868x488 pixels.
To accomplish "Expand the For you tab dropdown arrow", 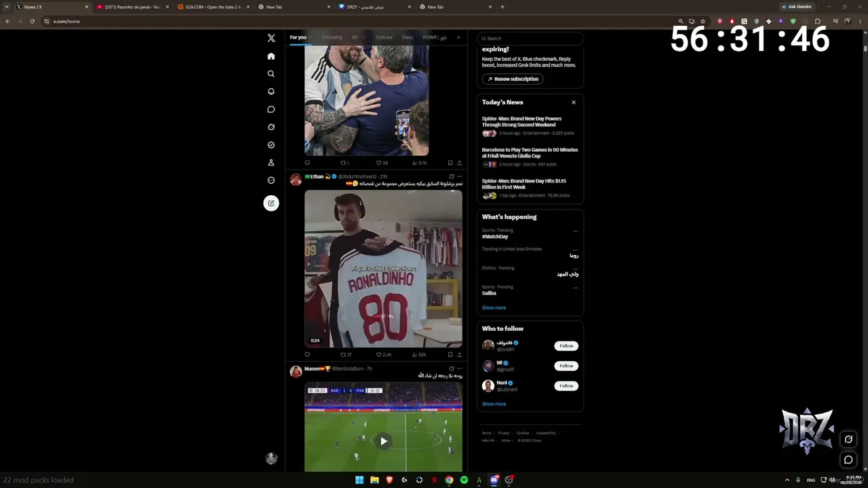I will tap(310, 37).
